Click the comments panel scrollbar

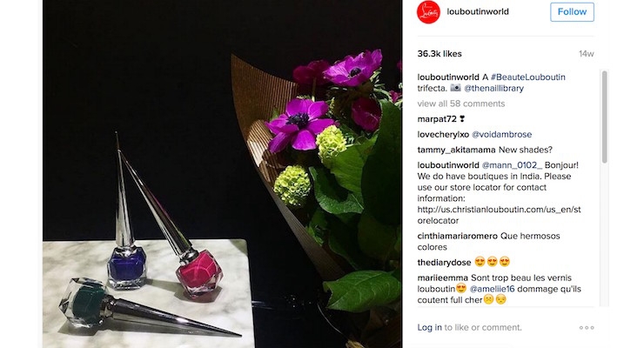[x=604, y=117]
